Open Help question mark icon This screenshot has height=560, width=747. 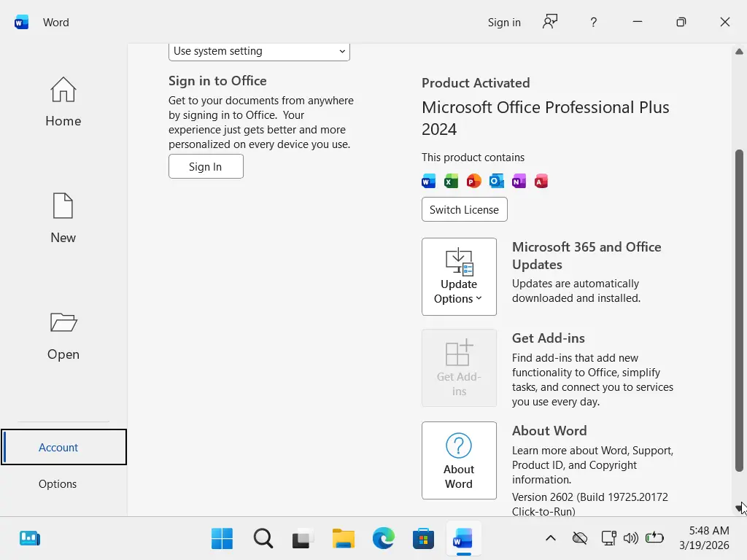click(593, 22)
